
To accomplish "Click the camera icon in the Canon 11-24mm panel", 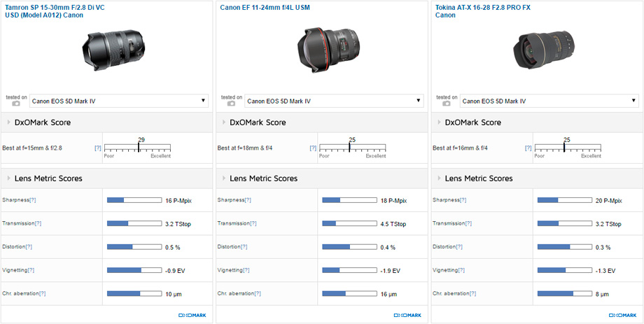I will click(231, 104).
